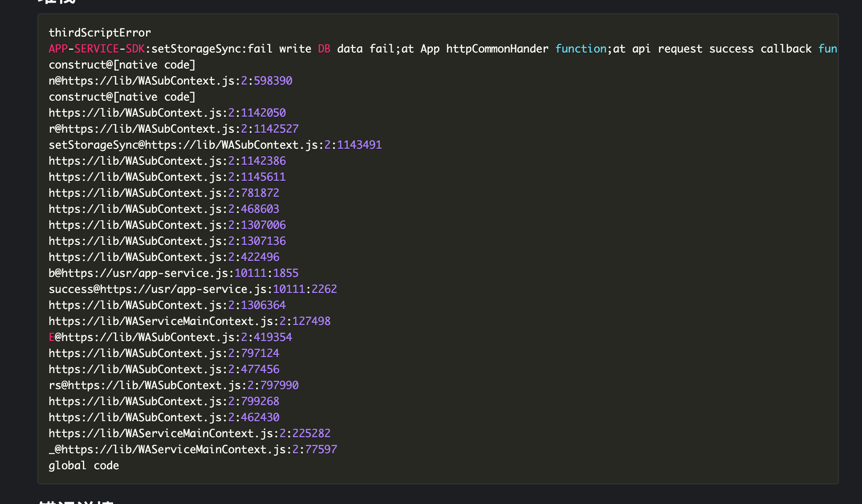Click the WASubContext.js:2:468603 stack frame
This screenshot has height=504, width=862.
164,209
